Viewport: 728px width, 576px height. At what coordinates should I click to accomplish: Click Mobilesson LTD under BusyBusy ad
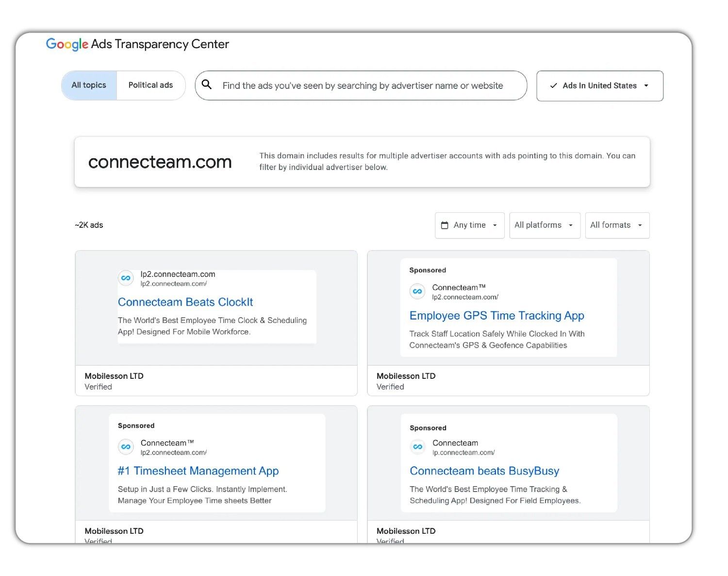pos(406,531)
